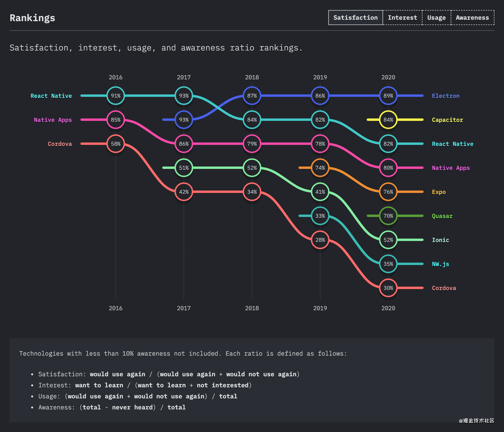Screen dimensions: 504x432
Task: Click Cordova's 30% node in 2020
Action: coord(388,288)
